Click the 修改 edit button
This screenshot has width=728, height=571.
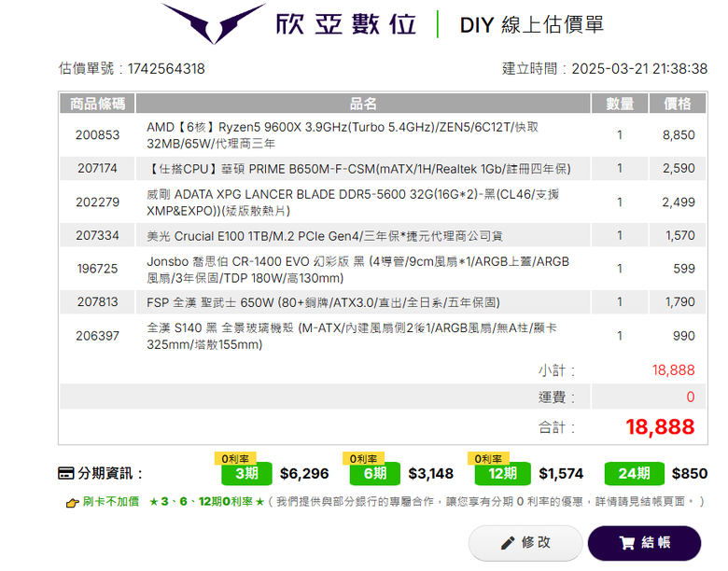525,543
